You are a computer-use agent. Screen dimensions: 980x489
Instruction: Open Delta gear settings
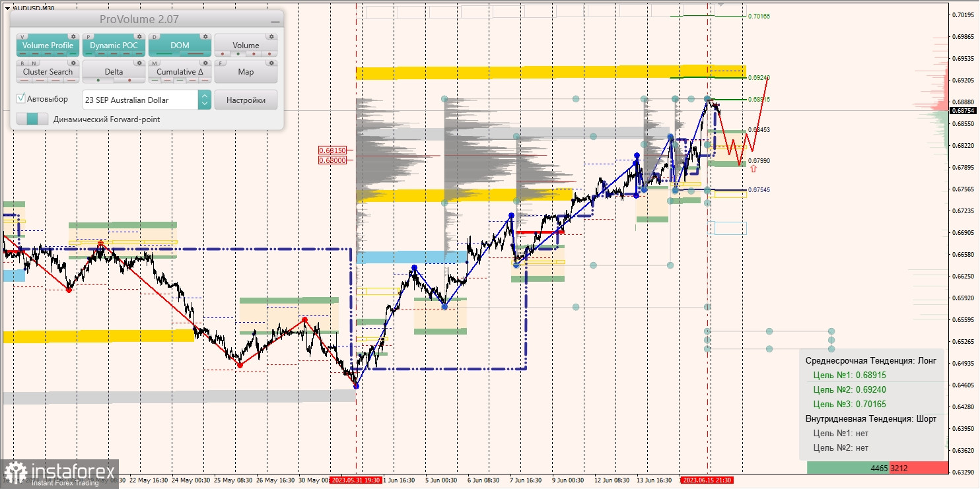[x=139, y=63]
